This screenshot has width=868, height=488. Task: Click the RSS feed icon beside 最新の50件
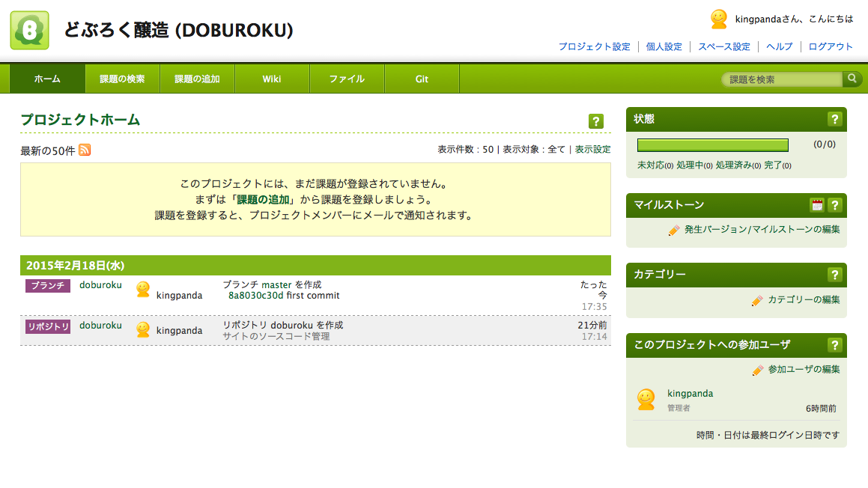(85, 150)
